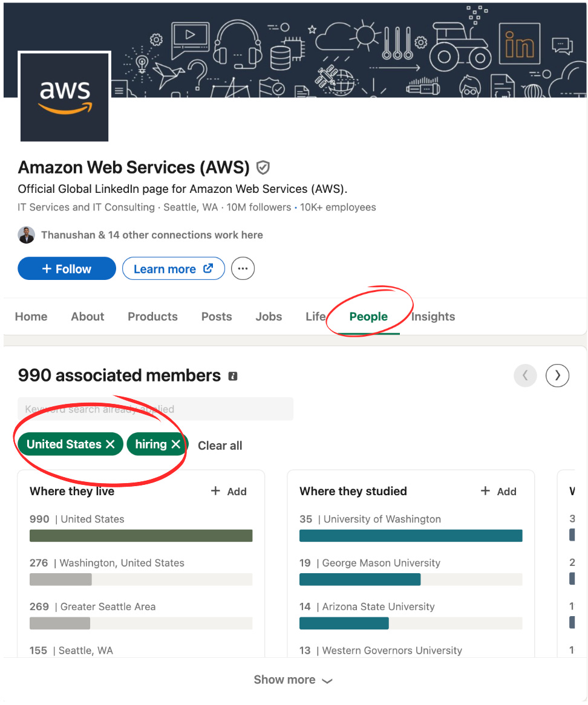Screen dimensions: 588x705
Task: Select the Life tab
Action: [x=315, y=317]
